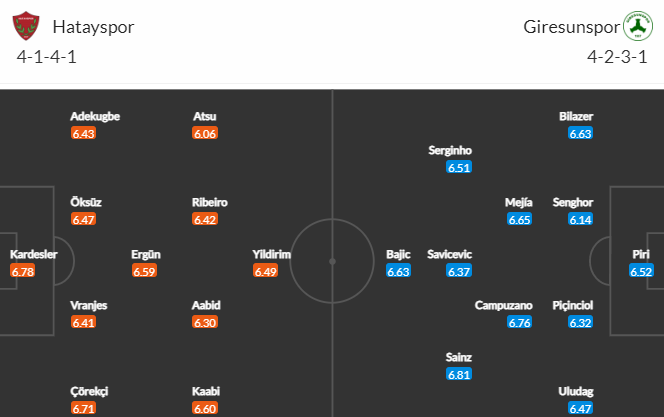The height and width of the screenshot is (417, 664).
Task: Open player Adekugbe on the pitch
Action: [95, 116]
